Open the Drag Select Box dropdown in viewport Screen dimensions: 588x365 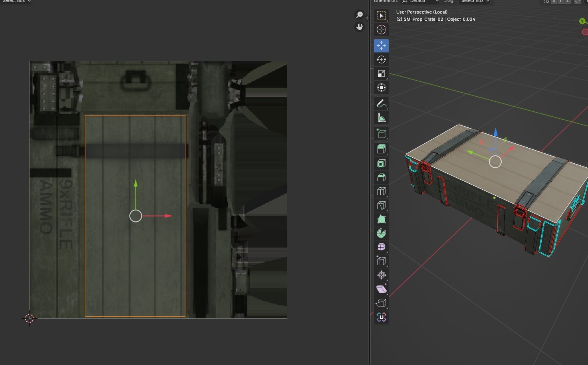[x=475, y=1]
